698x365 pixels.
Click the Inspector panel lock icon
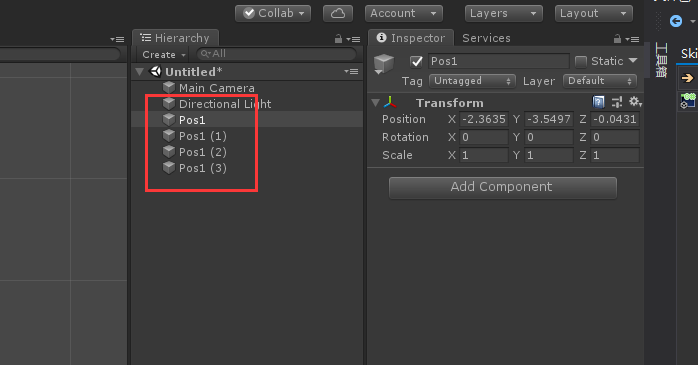617,39
